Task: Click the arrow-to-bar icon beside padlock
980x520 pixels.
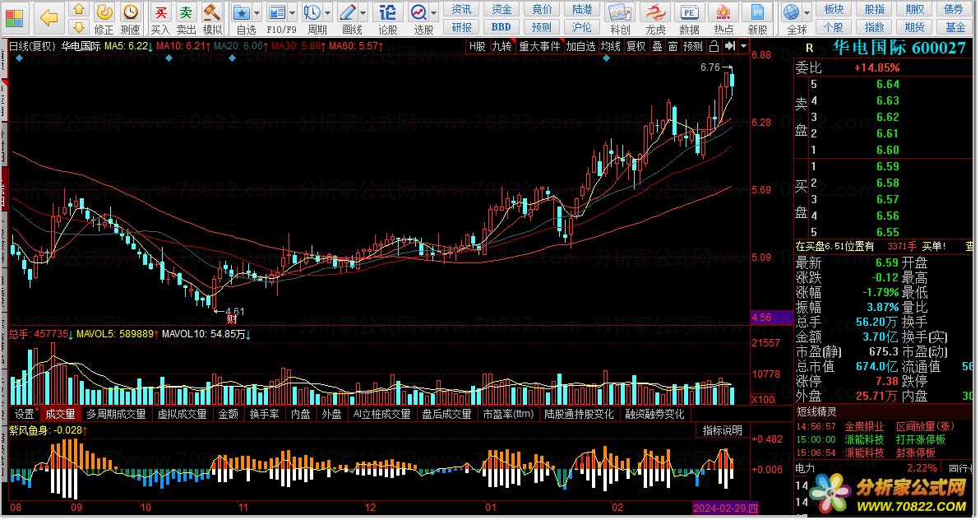Action: (729, 46)
